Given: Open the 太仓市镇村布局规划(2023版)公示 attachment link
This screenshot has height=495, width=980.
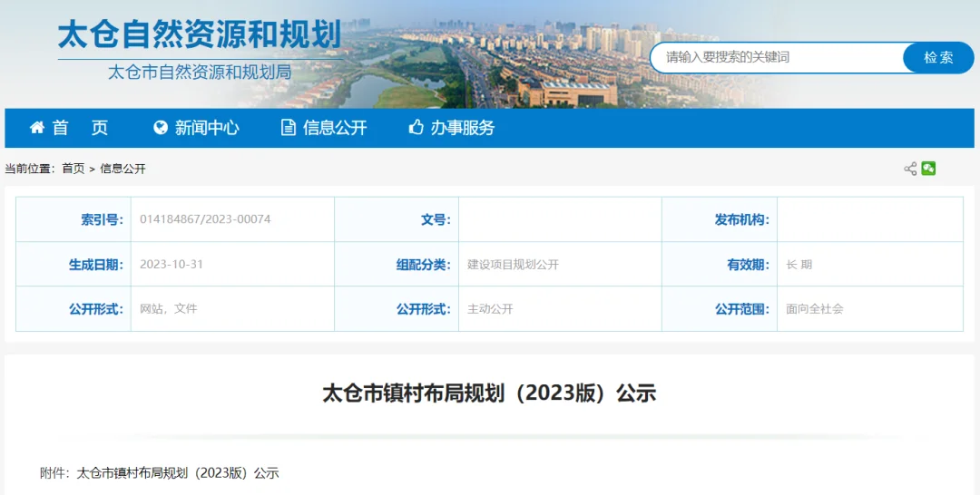Looking at the screenshot, I should [178, 473].
